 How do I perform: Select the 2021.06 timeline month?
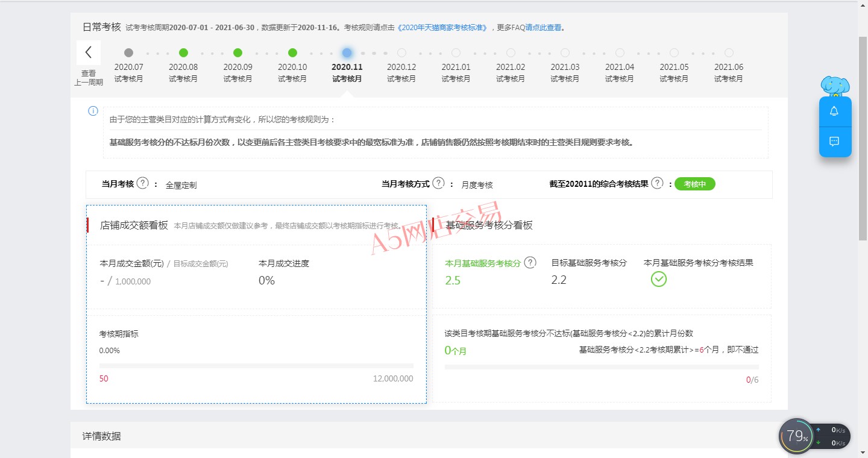(729, 52)
